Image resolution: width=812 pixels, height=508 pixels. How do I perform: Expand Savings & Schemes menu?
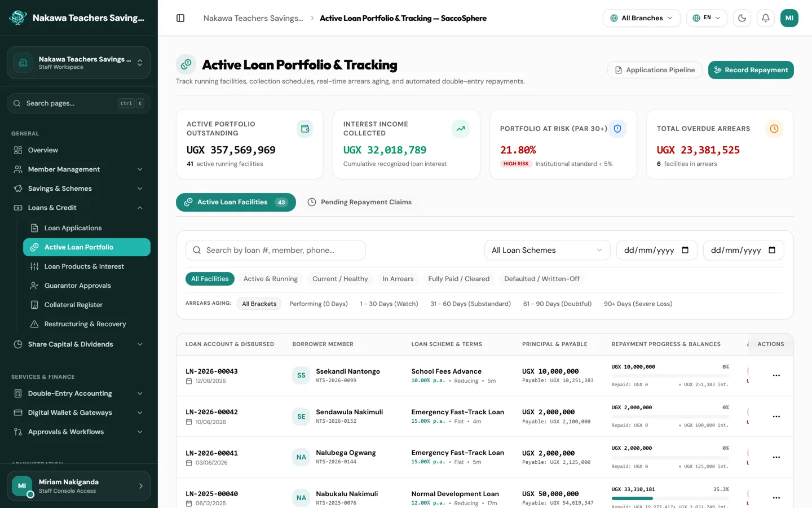pos(78,189)
